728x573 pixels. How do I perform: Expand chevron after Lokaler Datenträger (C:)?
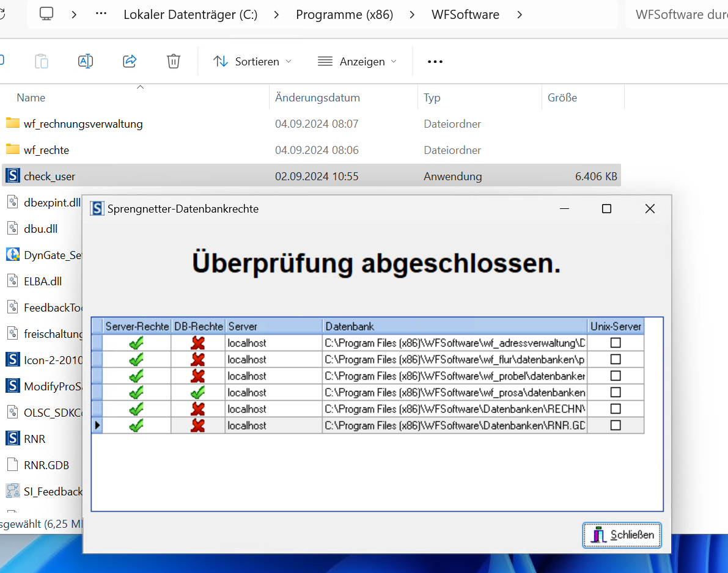(277, 15)
